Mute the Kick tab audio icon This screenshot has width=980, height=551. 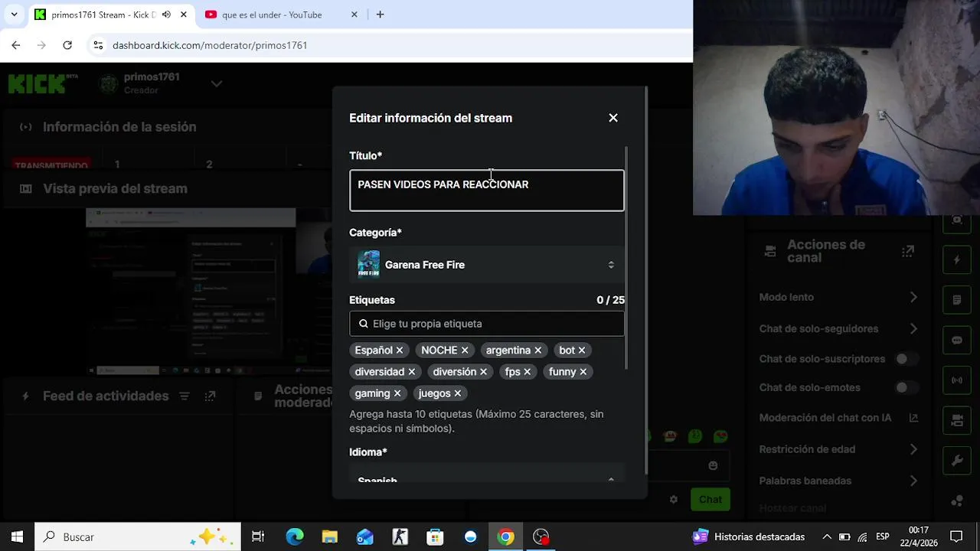[x=166, y=15]
